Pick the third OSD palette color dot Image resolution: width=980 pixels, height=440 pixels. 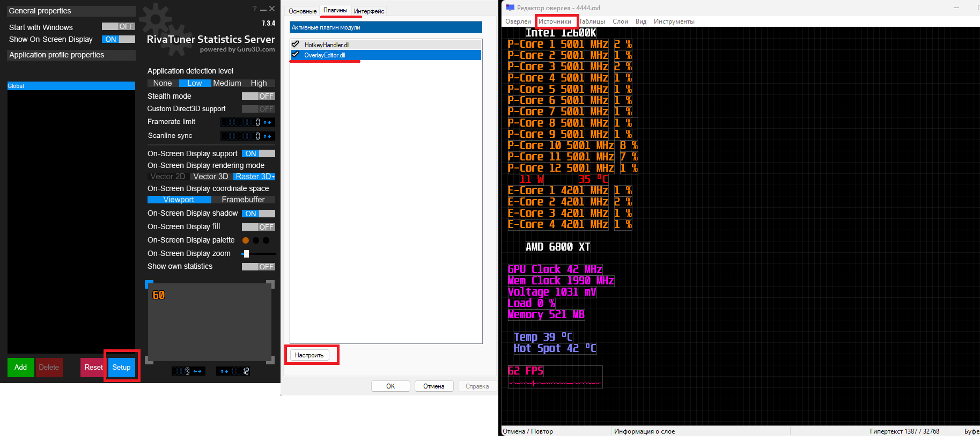coord(266,240)
